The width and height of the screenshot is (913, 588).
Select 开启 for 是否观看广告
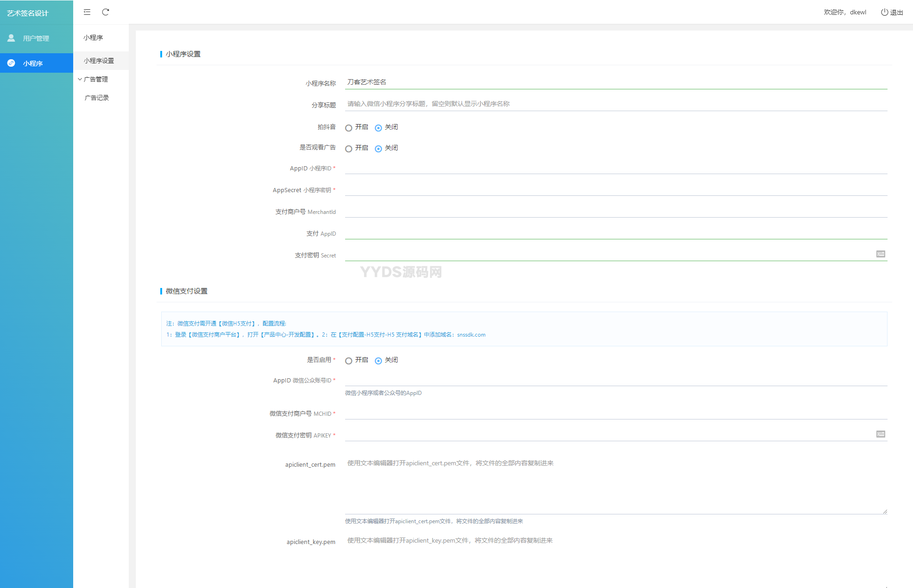click(x=349, y=149)
